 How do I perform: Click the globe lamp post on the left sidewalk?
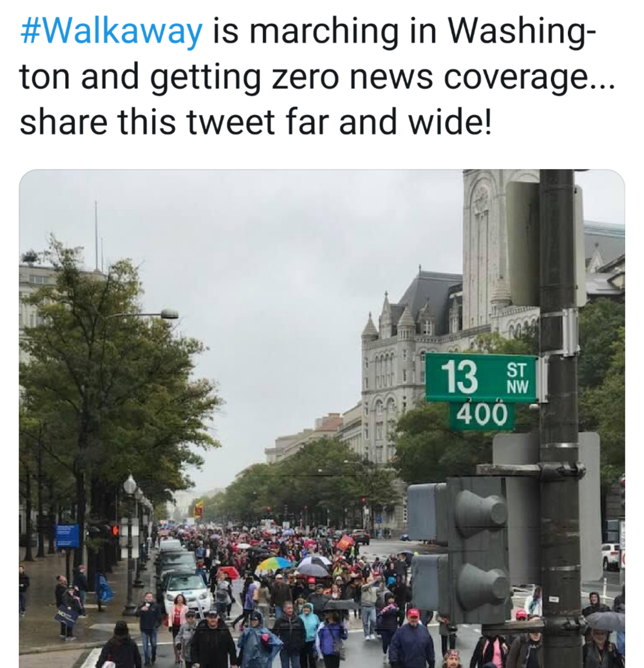click(130, 545)
